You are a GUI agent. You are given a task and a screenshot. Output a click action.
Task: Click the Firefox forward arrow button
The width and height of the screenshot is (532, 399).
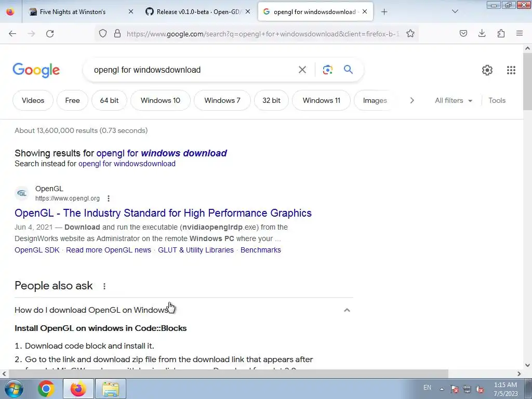click(x=31, y=34)
